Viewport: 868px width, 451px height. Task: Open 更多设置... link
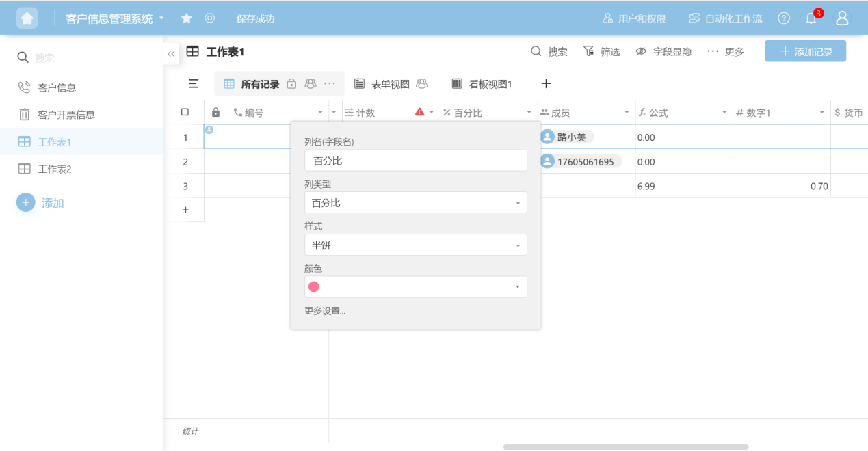coord(325,311)
